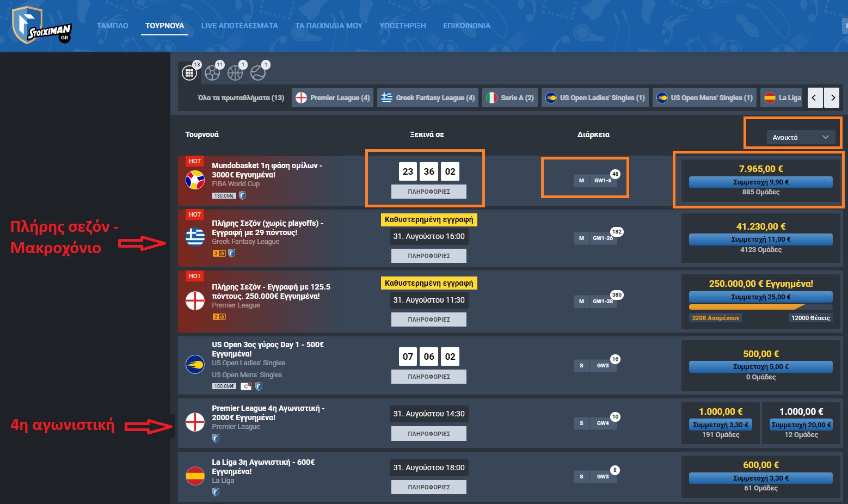Image resolution: width=848 pixels, height=504 pixels.
Task: Open Mundobasket 1η φάση ομίλων title
Action: point(267,170)
